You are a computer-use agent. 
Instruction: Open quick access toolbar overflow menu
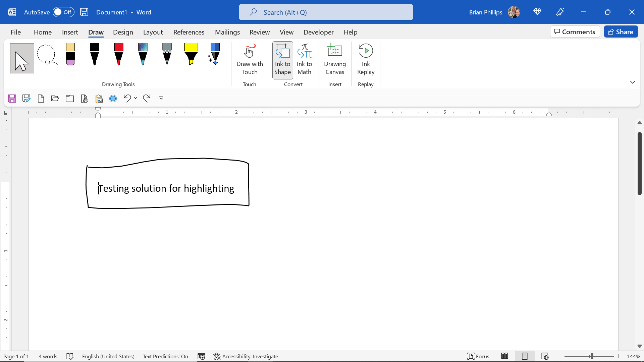[x=161, y=98]
